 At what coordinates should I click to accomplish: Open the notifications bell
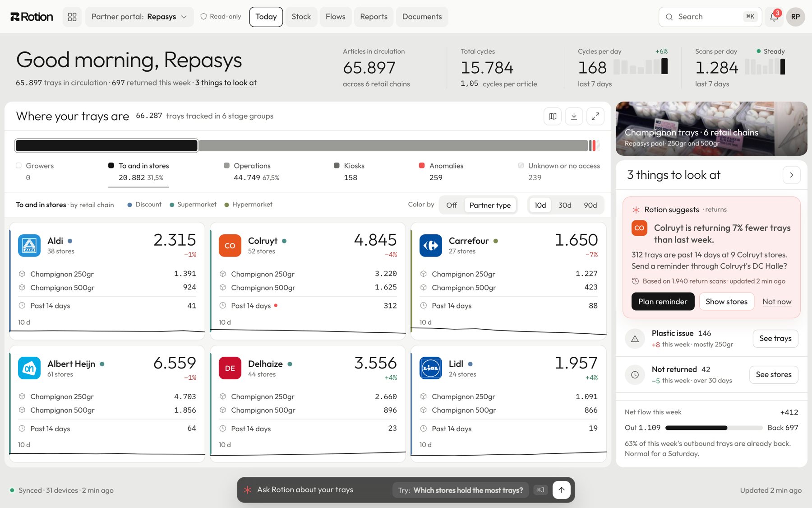point(774,17)
